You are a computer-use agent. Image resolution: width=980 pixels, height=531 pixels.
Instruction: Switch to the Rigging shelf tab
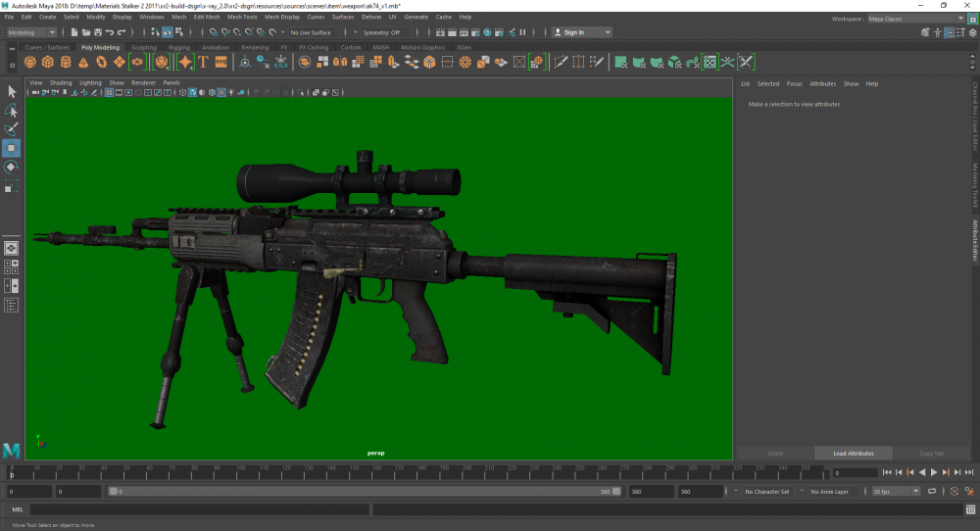coord(179,47)
